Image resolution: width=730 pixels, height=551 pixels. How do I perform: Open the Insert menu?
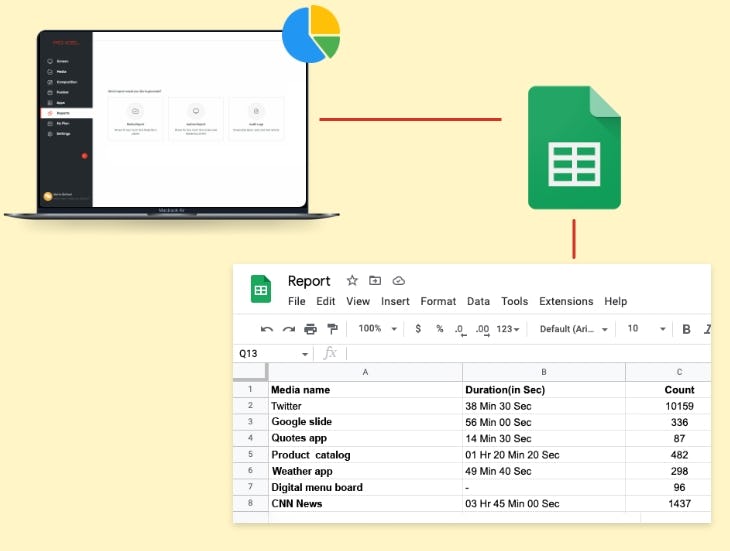[395, 301]
